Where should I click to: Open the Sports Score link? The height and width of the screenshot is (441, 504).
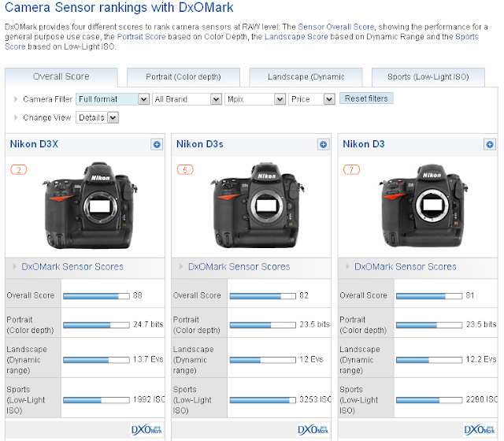click(x=467, y=37)
